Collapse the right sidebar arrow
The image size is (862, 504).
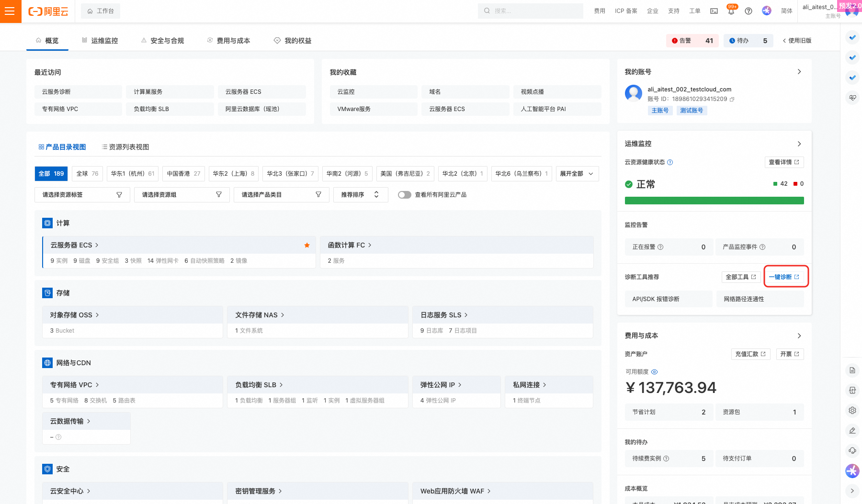pos(852,491)
